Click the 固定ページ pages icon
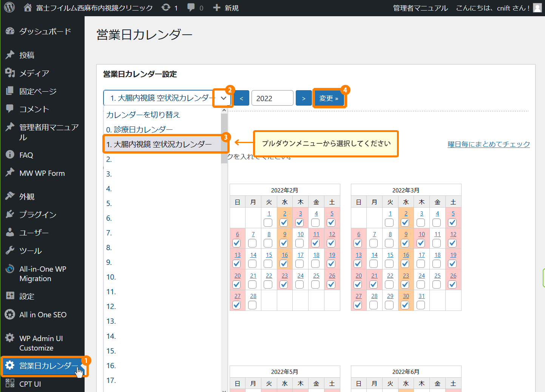Viewport: 545px width, 392px height. coord(10,91)
